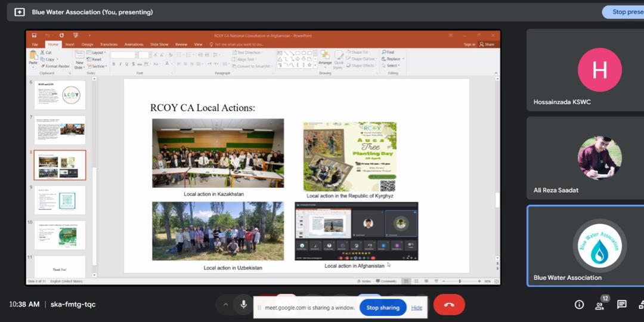The height and width of the screenshot is (322, 644).
Task: Open the in-call chat panel
Action: coord(621,305)
